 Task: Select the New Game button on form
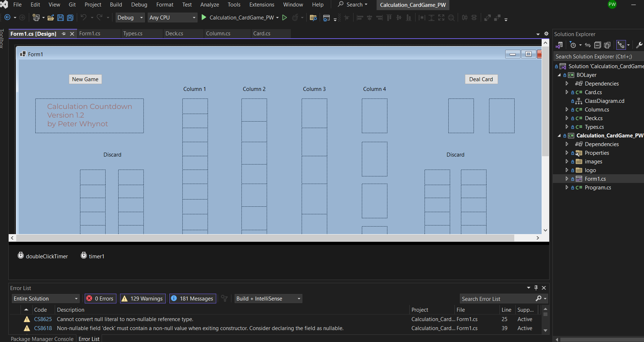point(85,79)
